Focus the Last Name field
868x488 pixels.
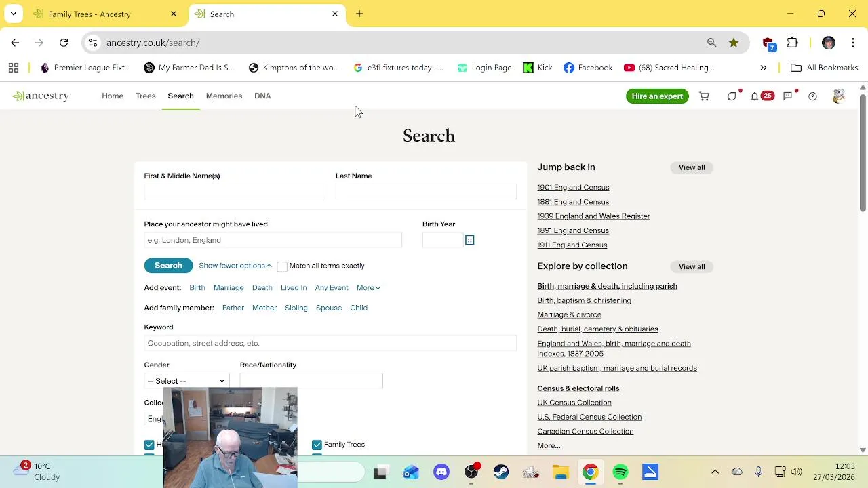tap(426, 192)
